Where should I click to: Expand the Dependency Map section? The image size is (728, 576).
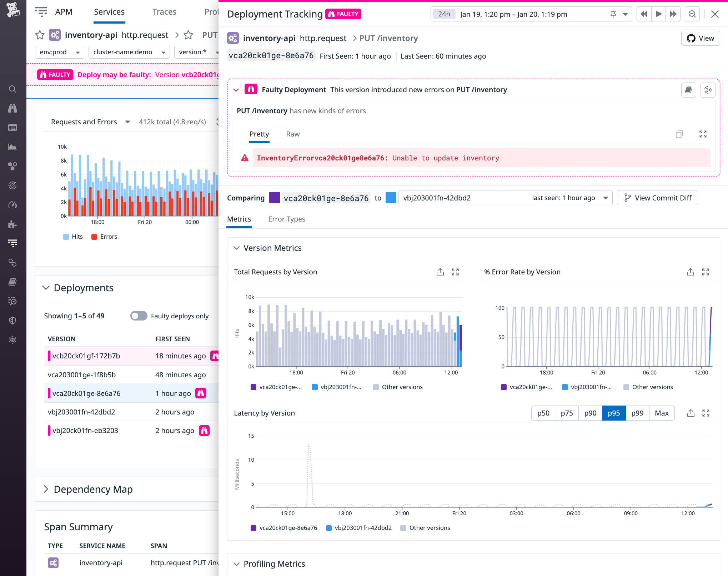coord(46,489)
